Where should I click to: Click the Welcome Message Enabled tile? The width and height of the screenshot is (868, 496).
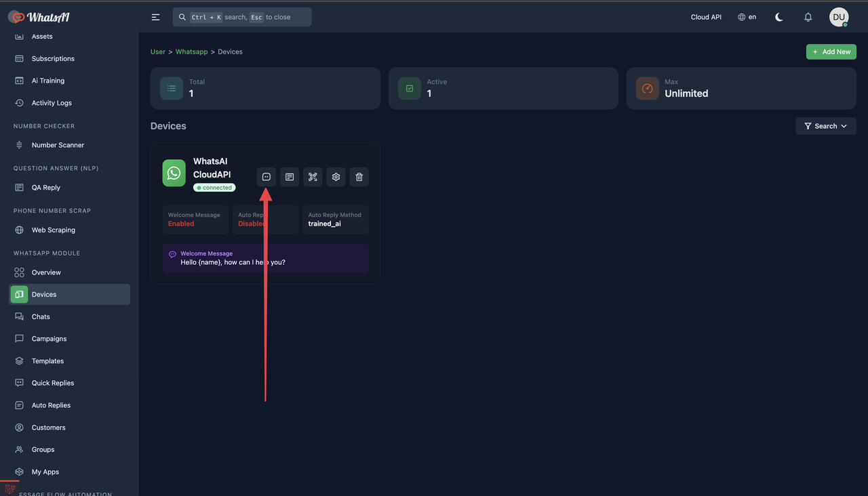195,220
